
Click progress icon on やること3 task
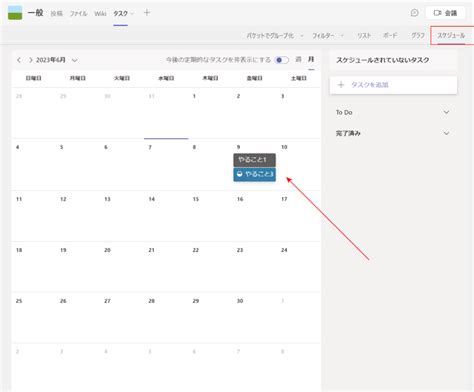pos(239,174)
